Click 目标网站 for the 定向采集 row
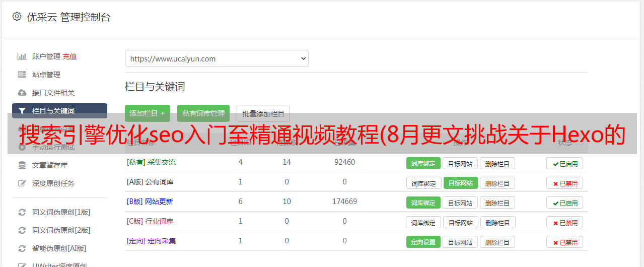The image size is (644, 267). 460,242
